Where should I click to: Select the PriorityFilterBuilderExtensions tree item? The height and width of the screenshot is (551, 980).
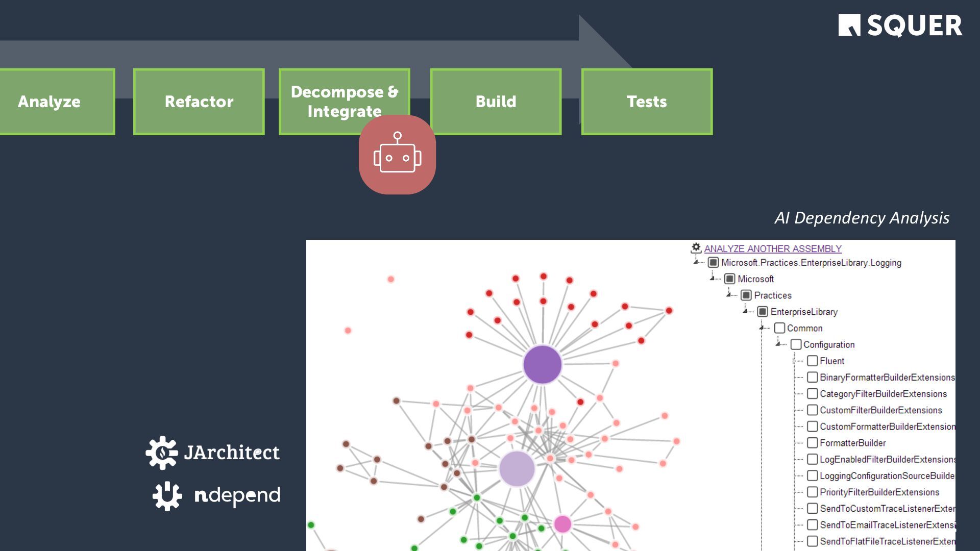point(879,492)
